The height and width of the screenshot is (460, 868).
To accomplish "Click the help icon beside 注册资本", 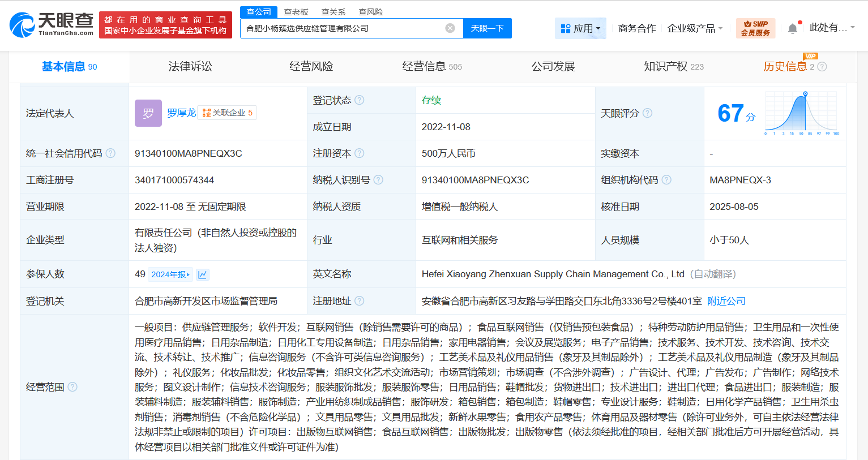I will tap(361, 153).
